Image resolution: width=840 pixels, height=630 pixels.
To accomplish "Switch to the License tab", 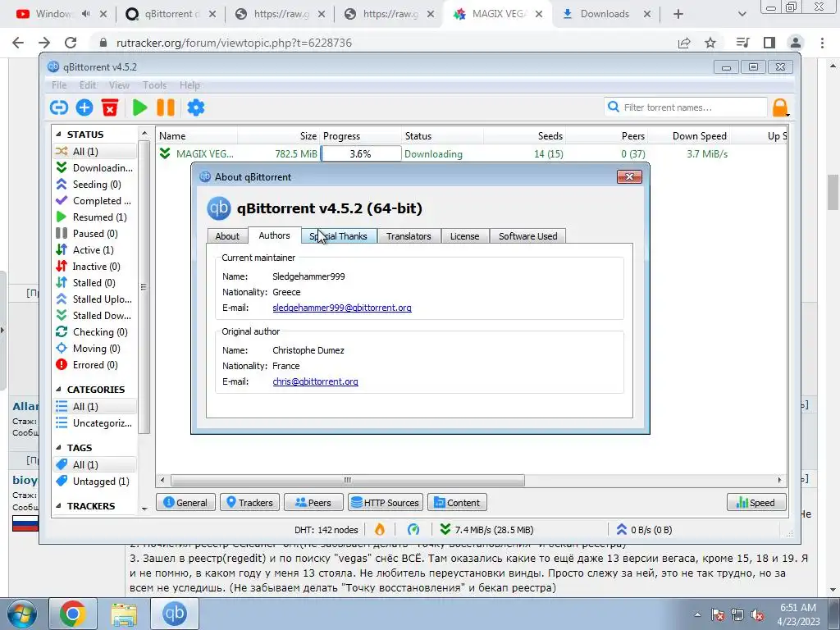I will (x=464, y=236).
